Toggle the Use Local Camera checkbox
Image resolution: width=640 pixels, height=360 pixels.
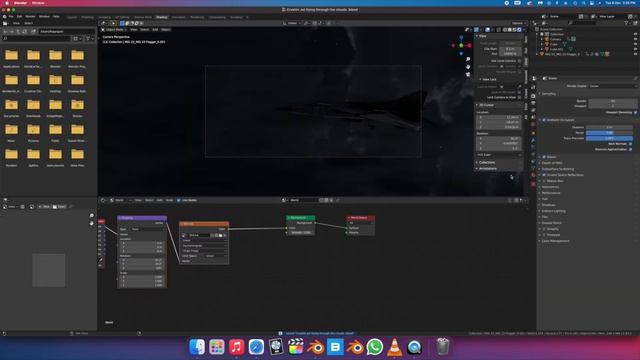[519, 61]
